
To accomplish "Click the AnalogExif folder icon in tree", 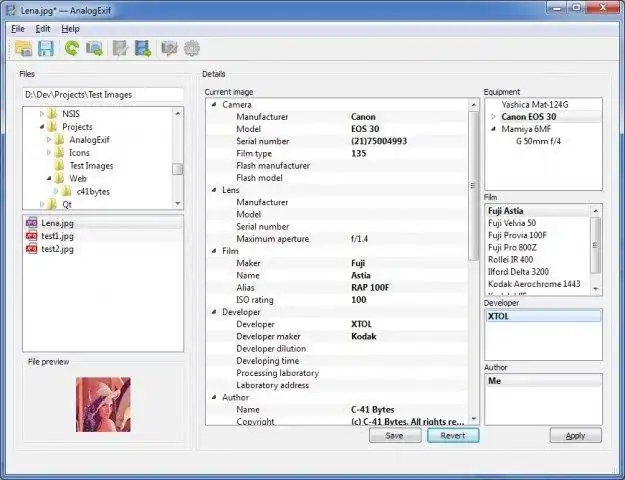I will pyautogui.click(x=59, y=140).
